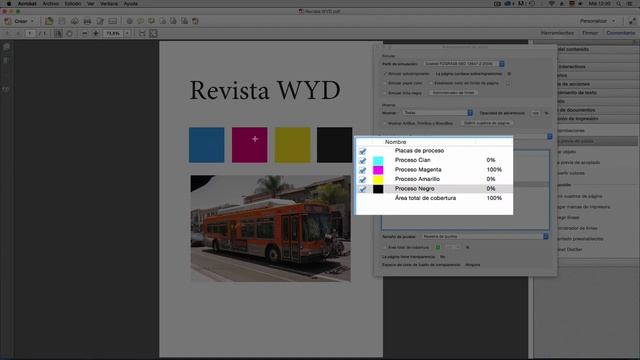
Task: Open Personalizar dropdown
Action: 597,21
